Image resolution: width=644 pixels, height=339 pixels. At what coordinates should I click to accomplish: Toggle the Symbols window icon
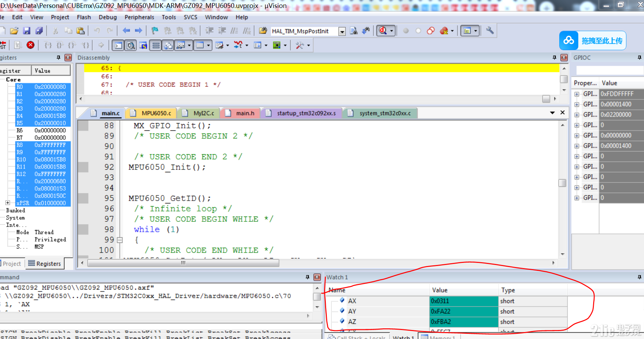[x=143, y=45]
